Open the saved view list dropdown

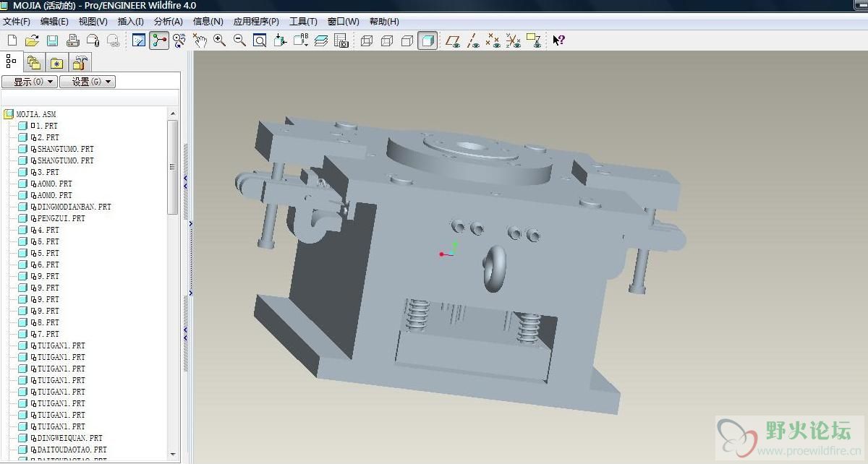[x=301, y=40]
